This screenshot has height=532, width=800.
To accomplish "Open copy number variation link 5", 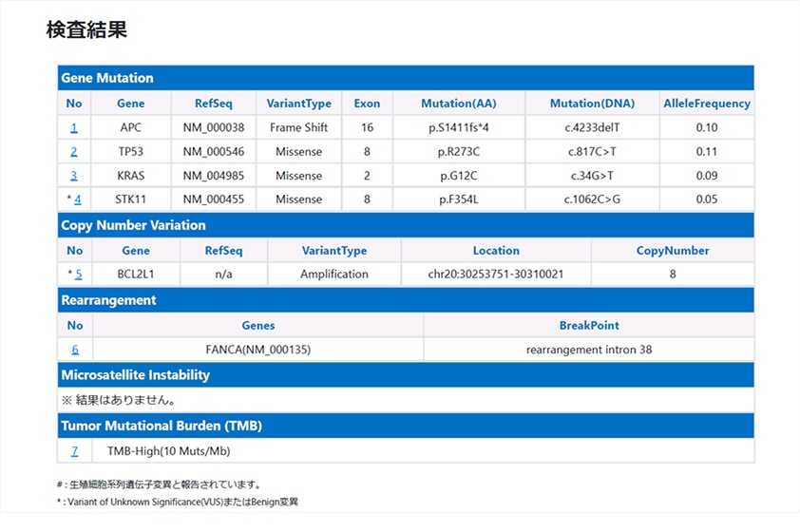I will click(x=78, y=275).
